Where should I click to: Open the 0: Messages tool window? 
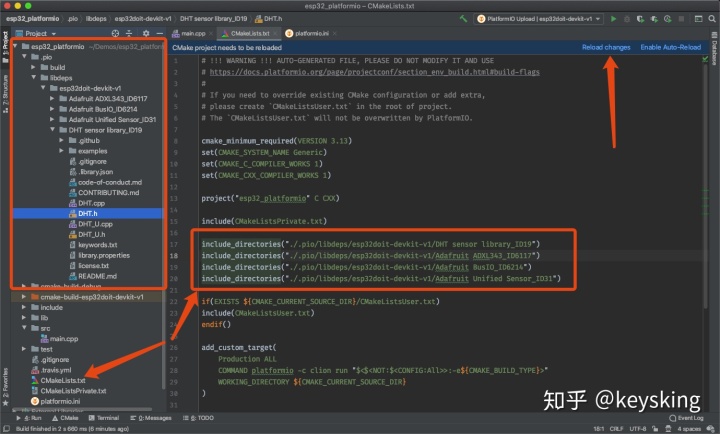[151, 418]
